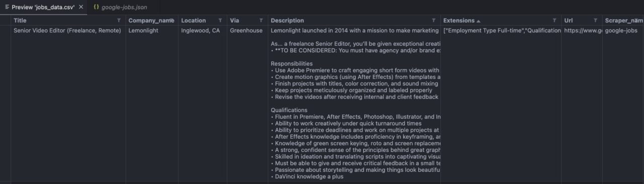Image resolution: width=644 pixels, height=184 pixels.
Task: Open filter for Url column
Action: (x=595, y=21)
